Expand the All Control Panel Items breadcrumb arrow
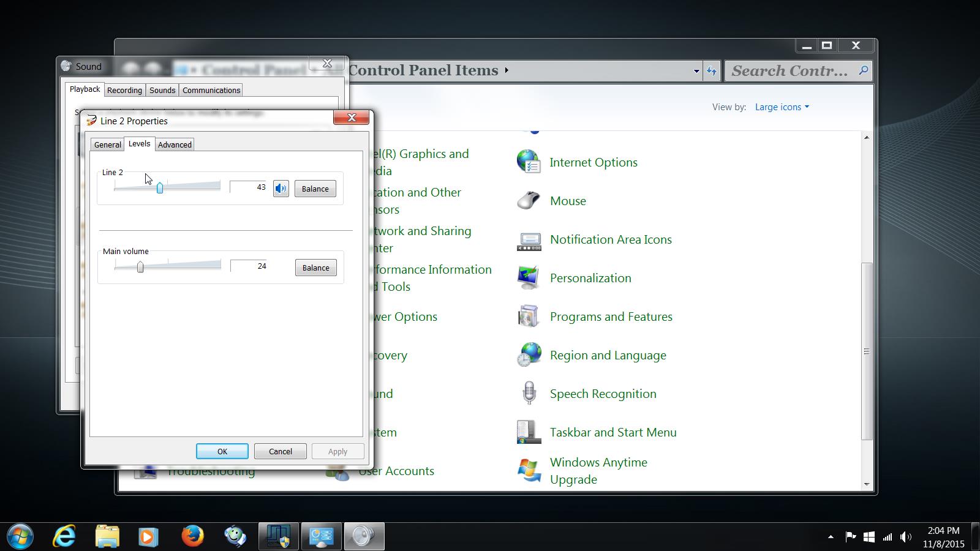The width and height of the screenshot is (980, 551). pos(507,70)
